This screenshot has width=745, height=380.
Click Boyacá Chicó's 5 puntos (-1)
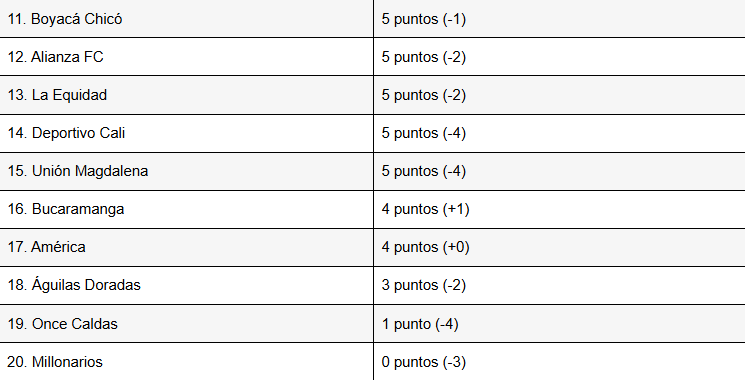pyautogui.click(x=424, y=19)
